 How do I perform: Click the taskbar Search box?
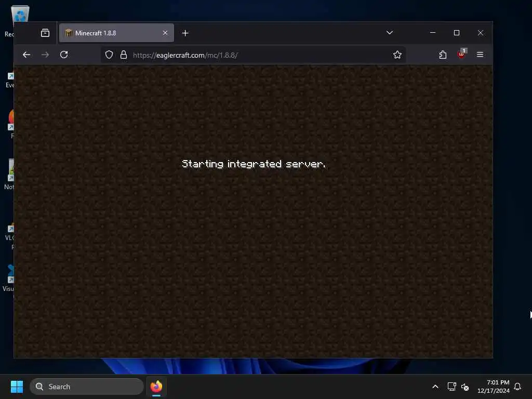pyautogui.click(x=87, y=387)
